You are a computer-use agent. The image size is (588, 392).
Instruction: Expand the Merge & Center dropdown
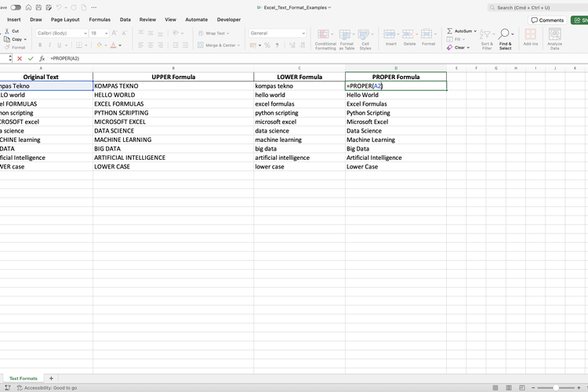[x=238, y=45]
